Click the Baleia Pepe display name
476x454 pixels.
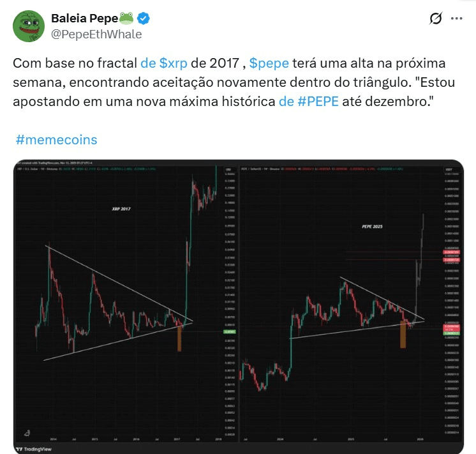pos(84,19)
